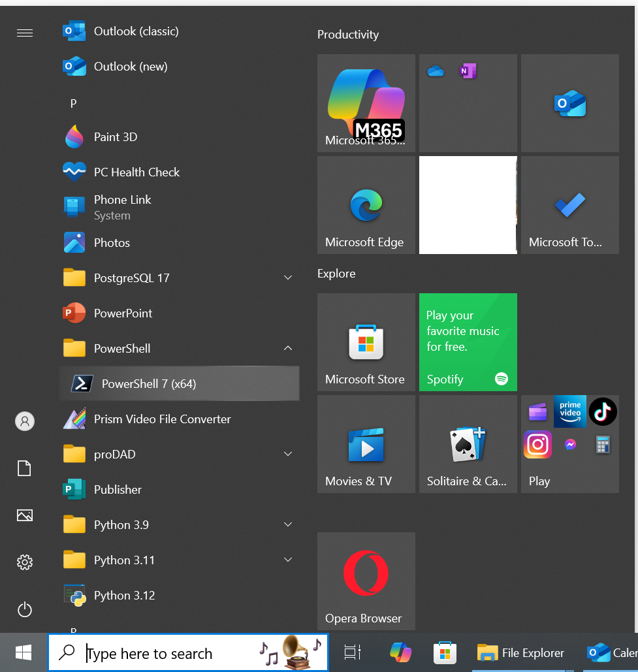Open the Microsoft Store tile
The width and height of the screenshot is (638, 672).
pos(366,342)
